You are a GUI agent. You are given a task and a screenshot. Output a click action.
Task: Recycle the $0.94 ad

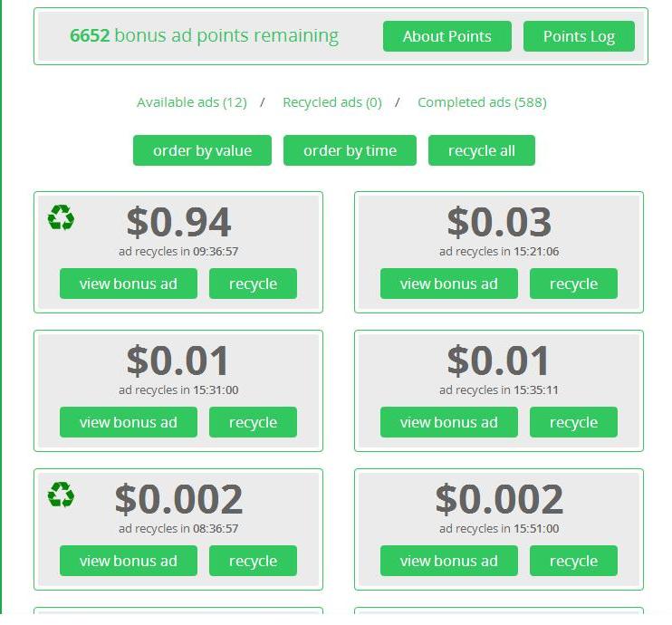pyautogui.click(x=253, y=284)
